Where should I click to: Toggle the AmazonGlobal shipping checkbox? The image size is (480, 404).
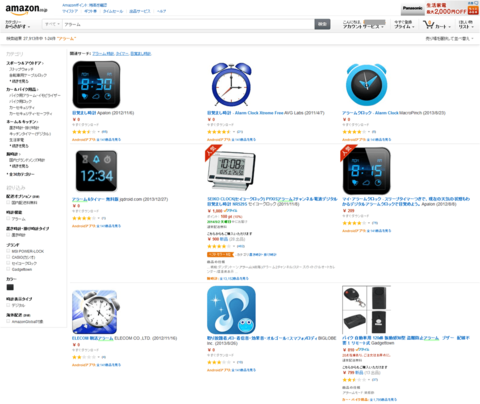pos(8,321)
